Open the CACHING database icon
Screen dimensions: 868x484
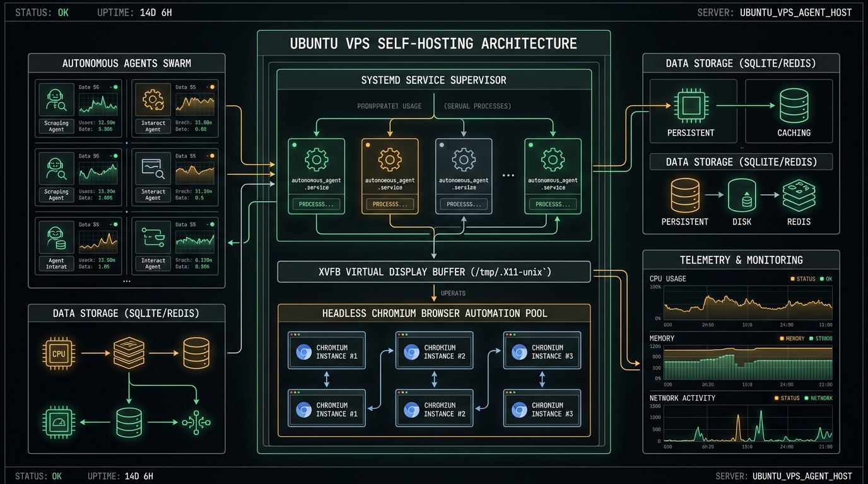794,106
